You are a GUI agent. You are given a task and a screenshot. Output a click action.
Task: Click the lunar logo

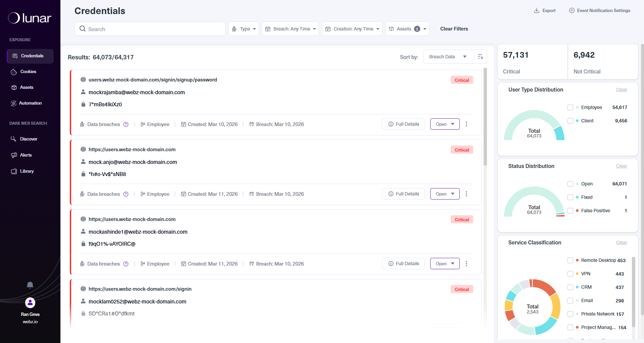[x=30, y=18]
